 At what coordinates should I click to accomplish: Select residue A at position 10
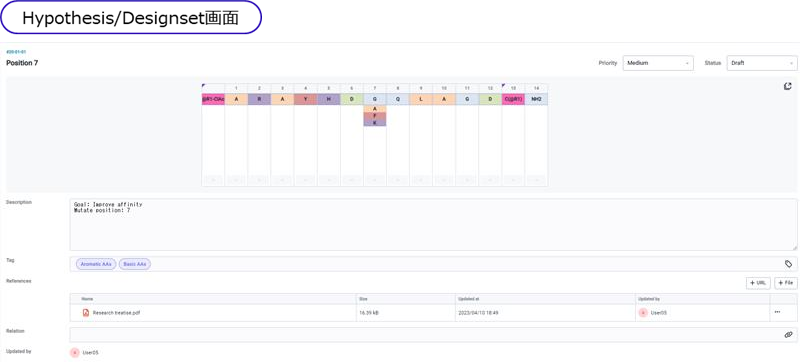click(444, 99)
